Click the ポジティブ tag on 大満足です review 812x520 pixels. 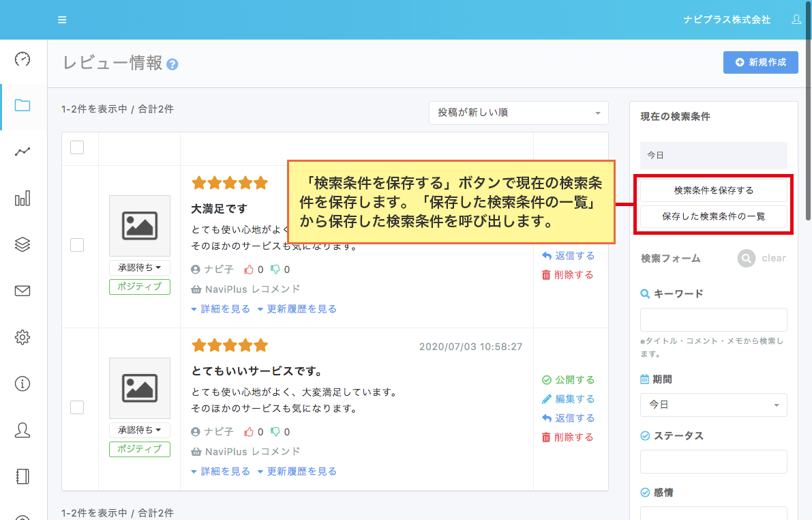tap(140, 287)
